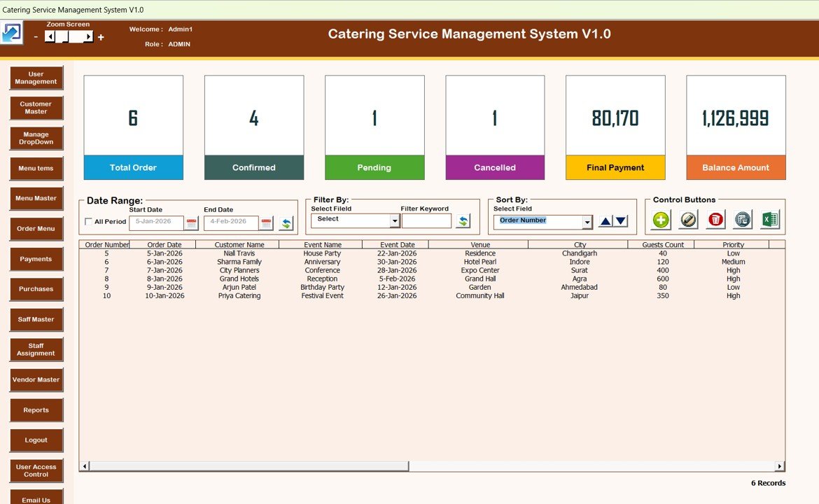Click the plus on the Zoom Screen control

pos(100,36)
